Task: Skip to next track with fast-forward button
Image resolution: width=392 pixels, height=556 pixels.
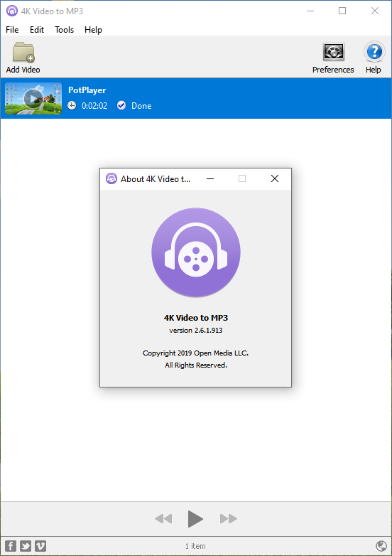Action: (x=229, y=519)
